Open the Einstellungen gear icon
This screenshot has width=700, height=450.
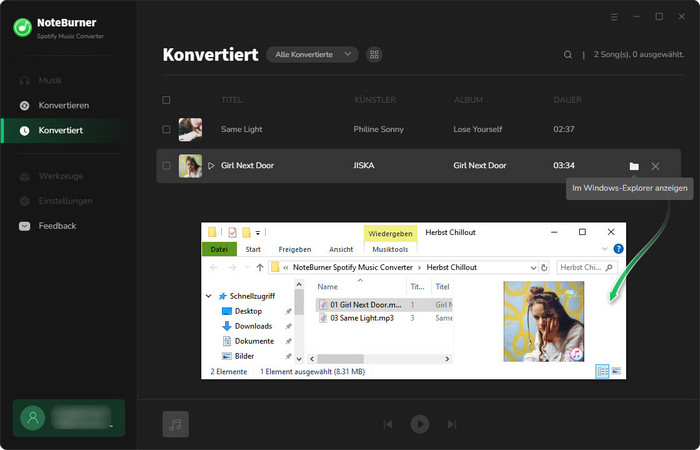click(x=25, y=201)
